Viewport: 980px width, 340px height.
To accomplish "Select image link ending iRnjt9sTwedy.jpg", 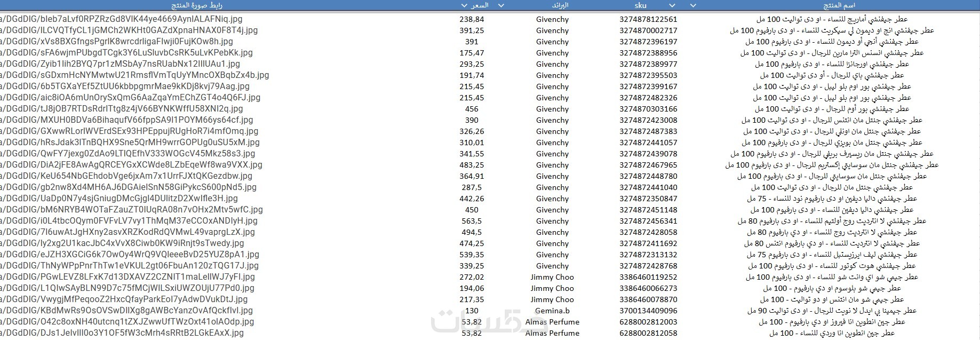I will click(x=122, y=243).
